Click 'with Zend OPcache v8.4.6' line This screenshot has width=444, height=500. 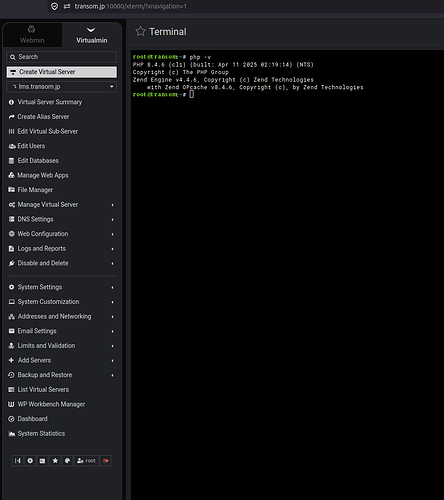click(x=255, y=87)
